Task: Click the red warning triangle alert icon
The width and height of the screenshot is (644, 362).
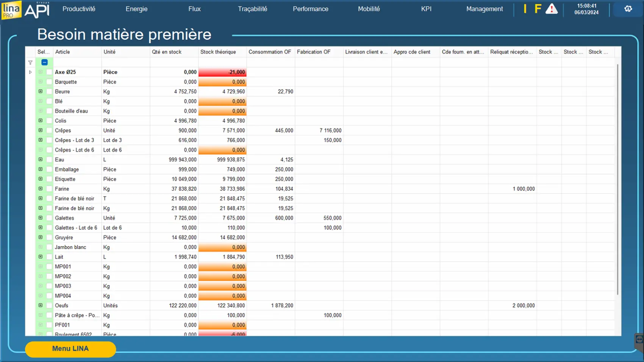Action: pos(551,9)
